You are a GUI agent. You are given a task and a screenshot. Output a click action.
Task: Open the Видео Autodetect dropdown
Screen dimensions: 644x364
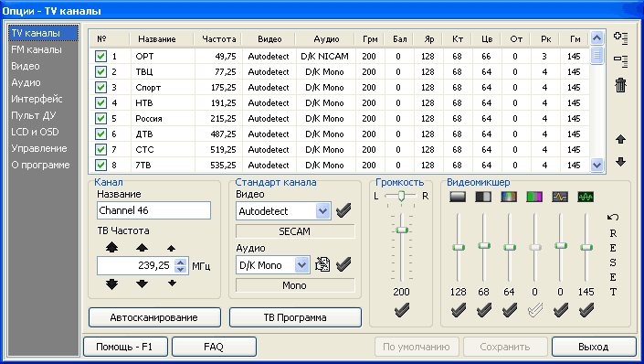322,211
